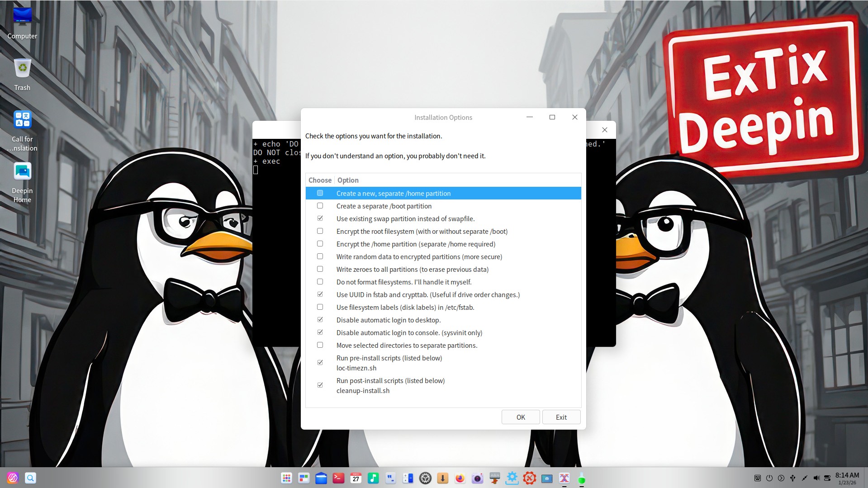Click the Exit button
The image size is (868, 488).
(561, 417)
